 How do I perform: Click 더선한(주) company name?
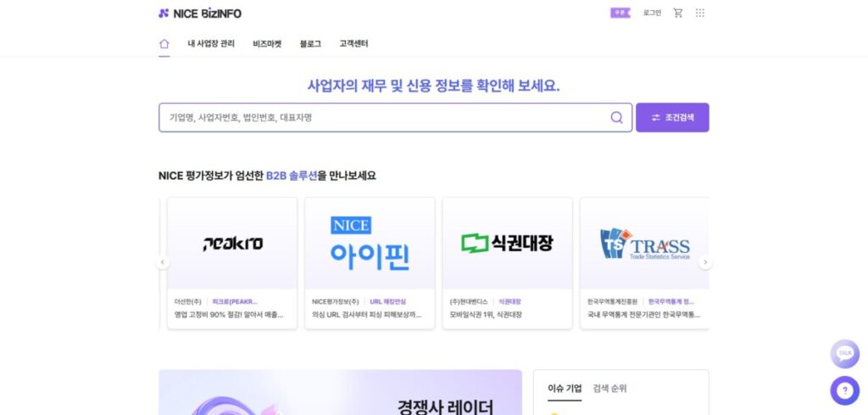click(x=187, y=302)
